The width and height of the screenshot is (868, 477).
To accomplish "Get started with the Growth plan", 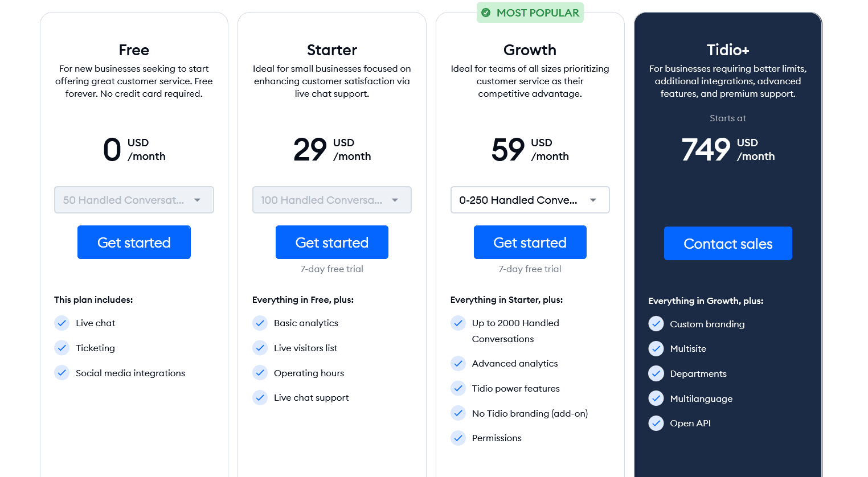I will [x=530, y=242].
